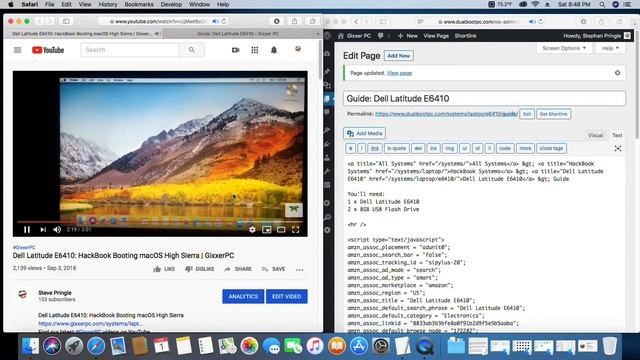Open the New content menu in admin bar
The image size is (640, 360).
click(x=407, y=36)
